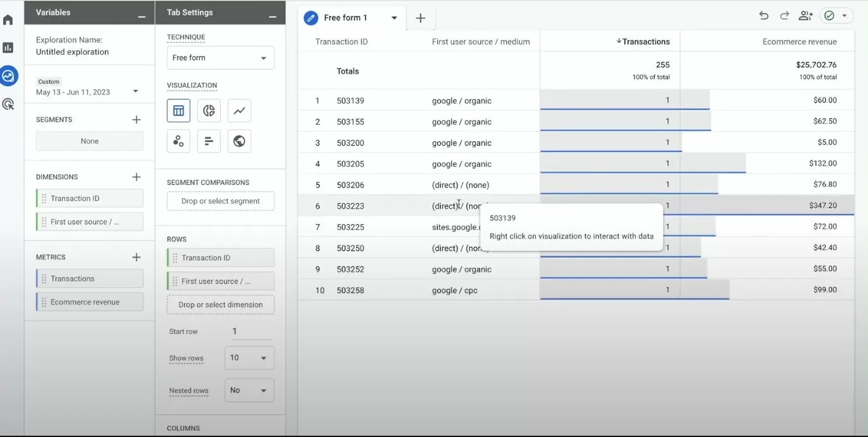Click the None segment placeholder
The image size is (868, 437).
tap(89, 141)
